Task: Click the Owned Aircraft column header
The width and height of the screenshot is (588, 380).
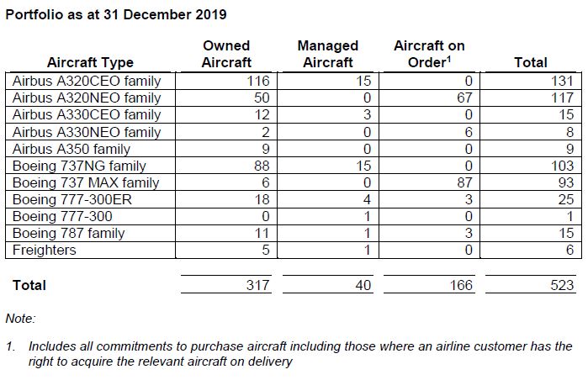Action: [226, 54]
